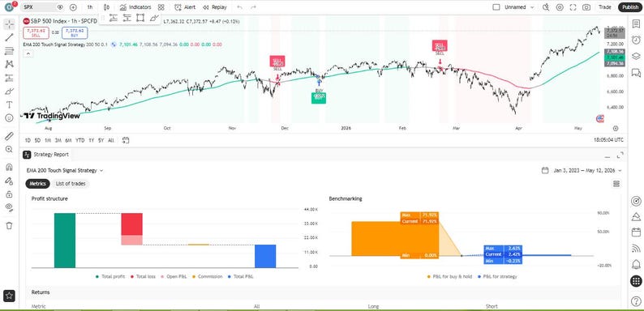644x311 pixels.
Task: Open the calendar panel in right sidebar
Action: click(636, 232)
